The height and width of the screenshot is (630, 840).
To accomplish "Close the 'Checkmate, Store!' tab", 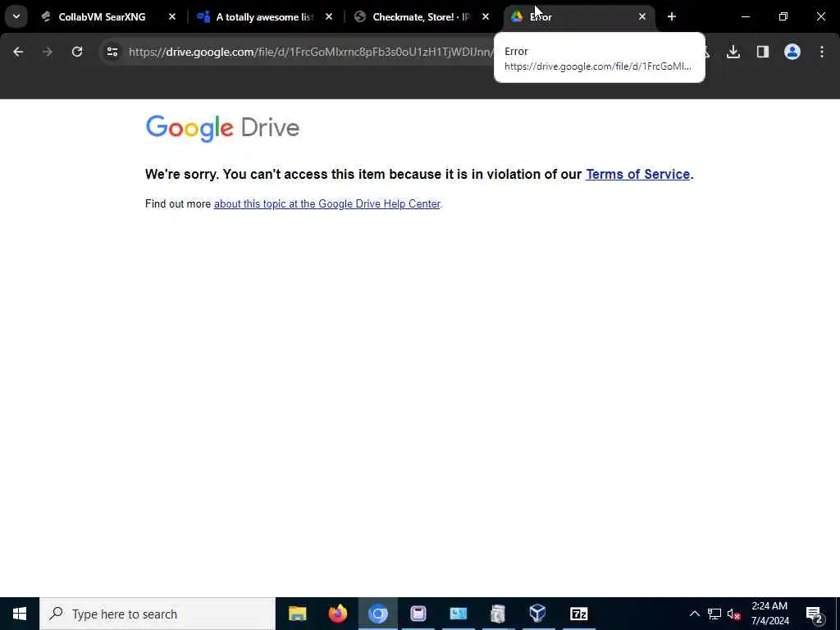I will click(x=486, y=16).
